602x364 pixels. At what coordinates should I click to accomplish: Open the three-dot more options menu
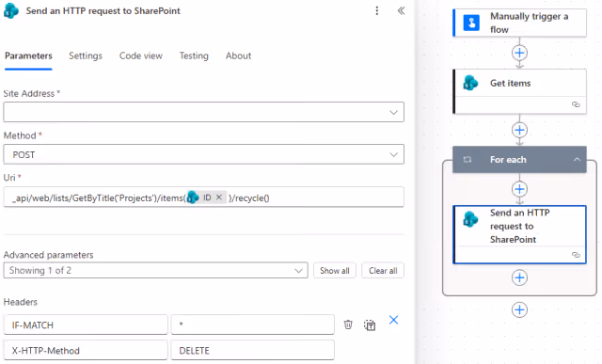pyautogui.click(x=376, y=10)
